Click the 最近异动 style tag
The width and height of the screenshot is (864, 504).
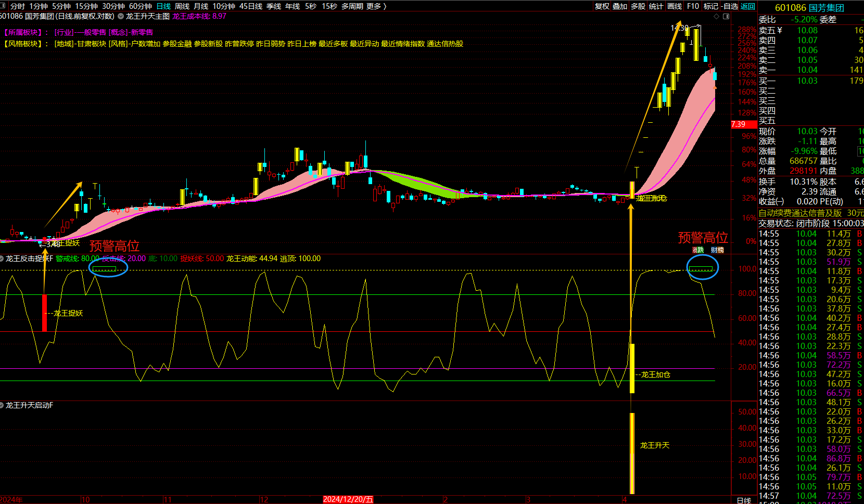click(x=364, y=44)
